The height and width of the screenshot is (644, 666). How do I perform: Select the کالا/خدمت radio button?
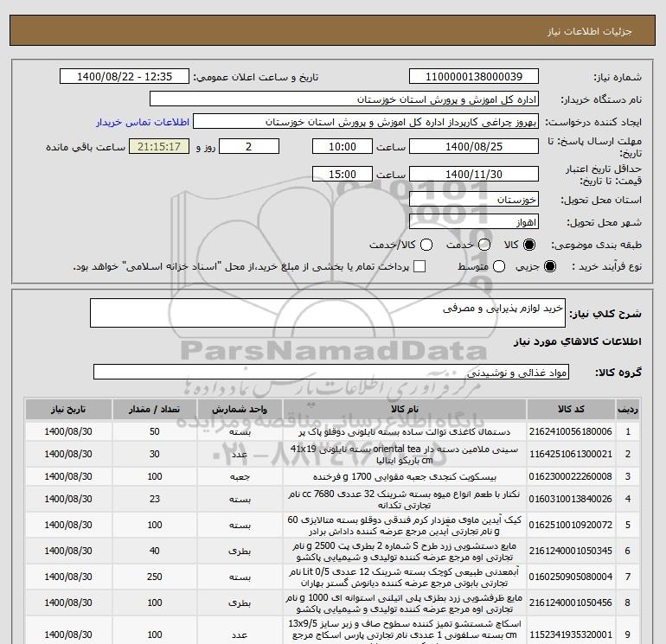pos(426,245)
